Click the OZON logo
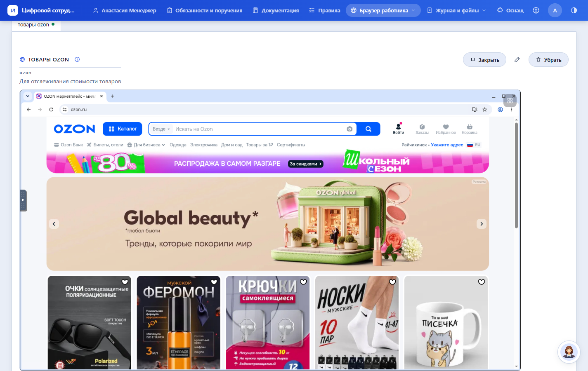This screenshot has width=588, height=371. pyautogui.click(x=75, y=129)
